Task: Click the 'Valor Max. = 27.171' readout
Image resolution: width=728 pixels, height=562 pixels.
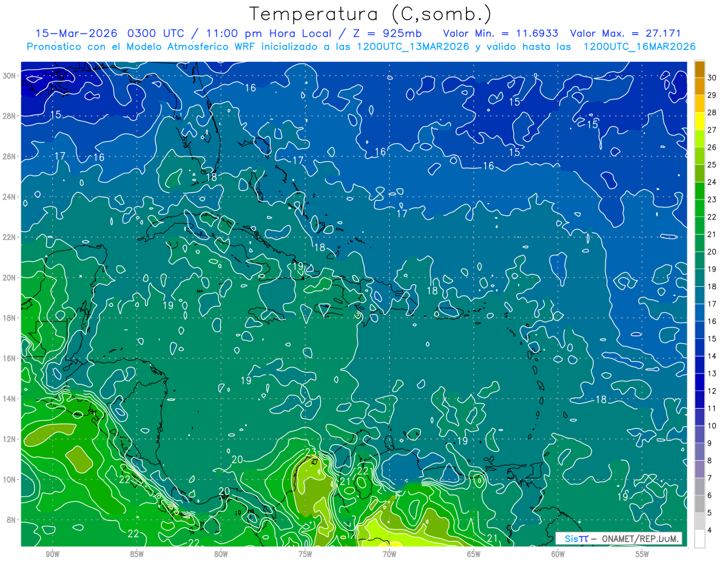Action: pyautogui.click(x=626, y=33)
